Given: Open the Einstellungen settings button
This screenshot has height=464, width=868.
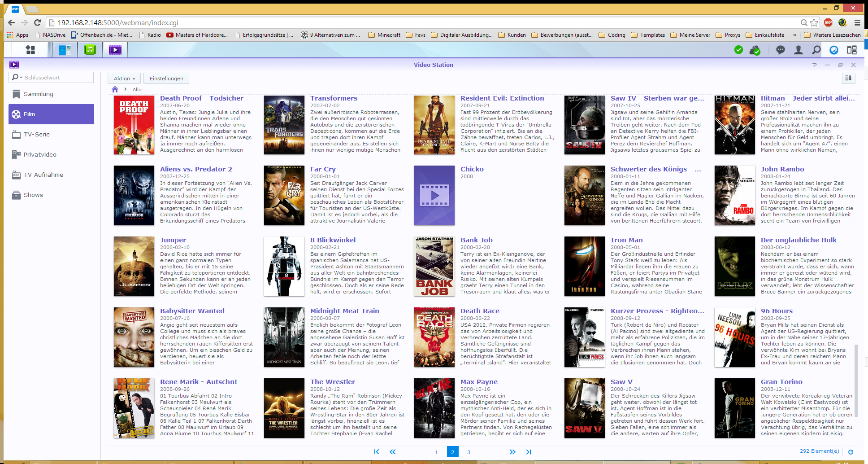Looking at the screenshot, I should [x=166, y=79].
